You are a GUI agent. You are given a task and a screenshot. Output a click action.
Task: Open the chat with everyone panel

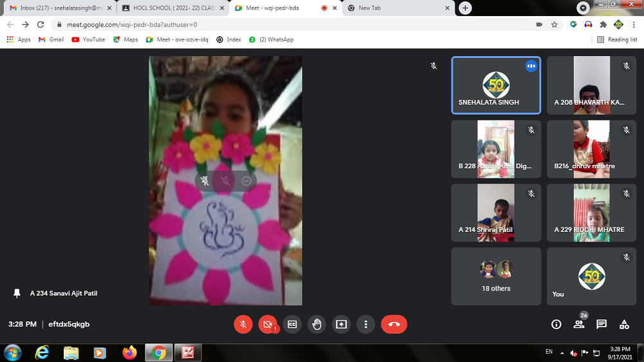click(601, 325)
